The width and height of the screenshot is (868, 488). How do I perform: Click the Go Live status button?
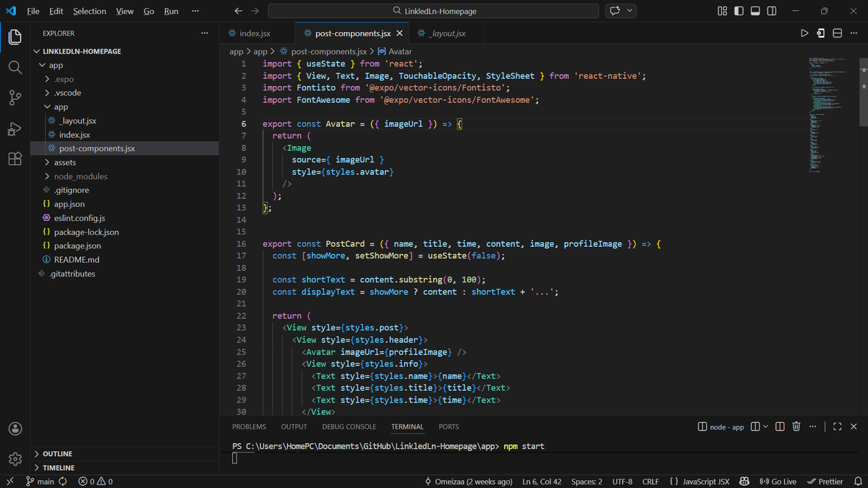coord(778,481)
